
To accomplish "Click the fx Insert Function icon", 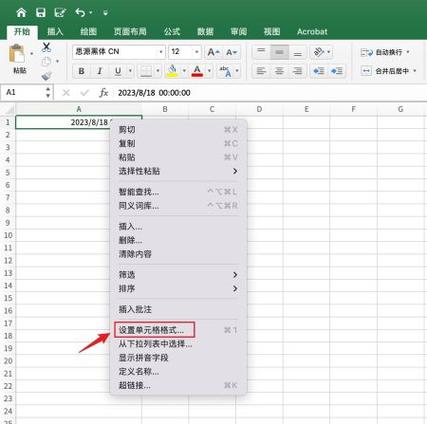I will click(x=104, y=93).
